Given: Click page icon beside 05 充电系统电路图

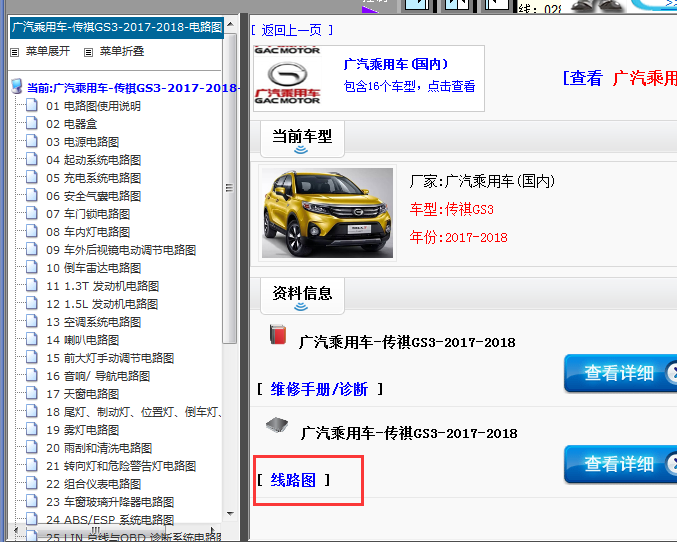Looking at the screenshot, I should [x=32, y=177].
